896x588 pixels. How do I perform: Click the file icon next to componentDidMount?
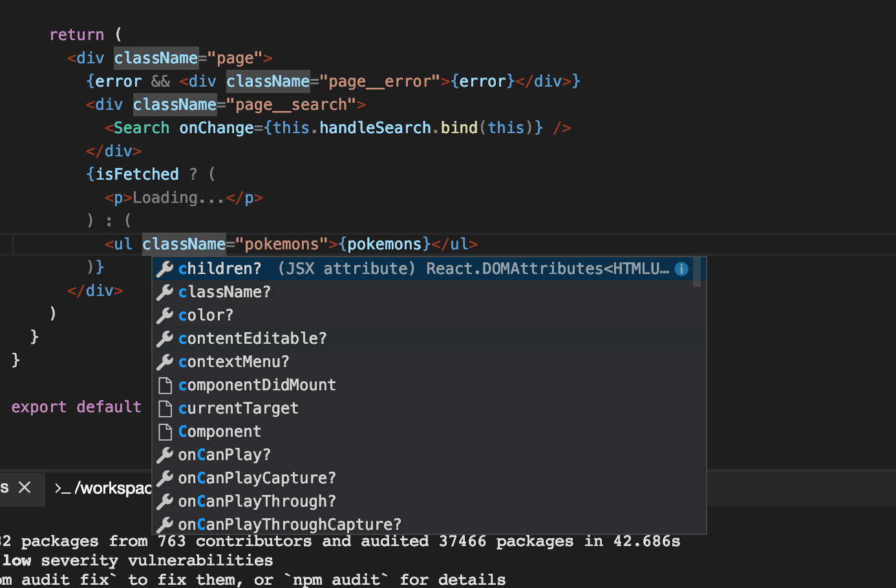click(165, 384)
